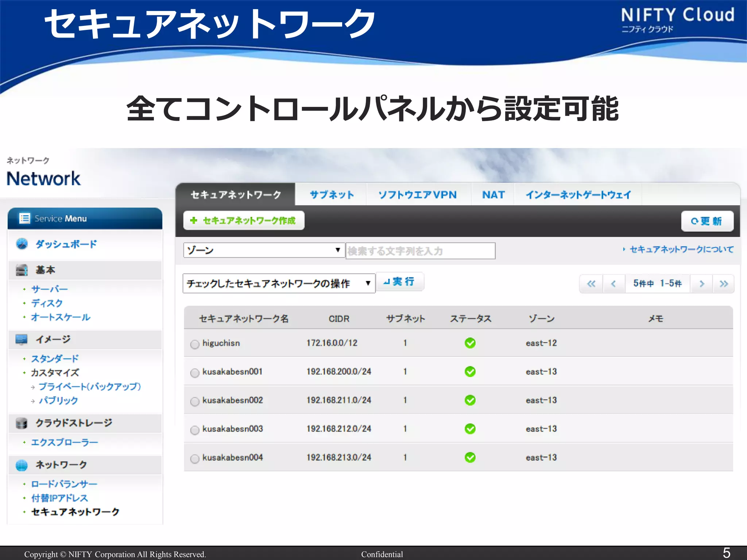The width and height of the screenshot is (747, 560).
Task: Click the 更新 refresh button
Action: [x=707, y=221]
